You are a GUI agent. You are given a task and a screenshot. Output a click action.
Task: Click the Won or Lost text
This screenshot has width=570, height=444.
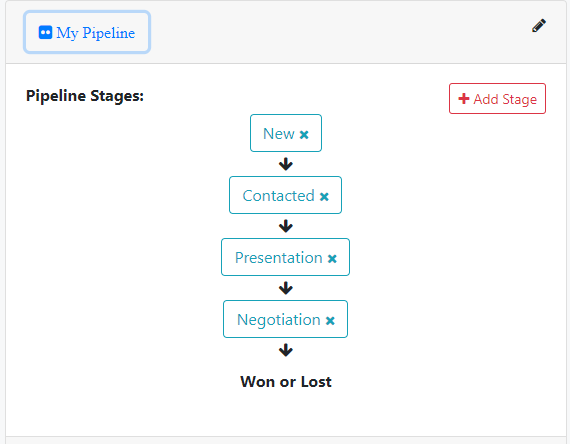click(x=286, y=382)
